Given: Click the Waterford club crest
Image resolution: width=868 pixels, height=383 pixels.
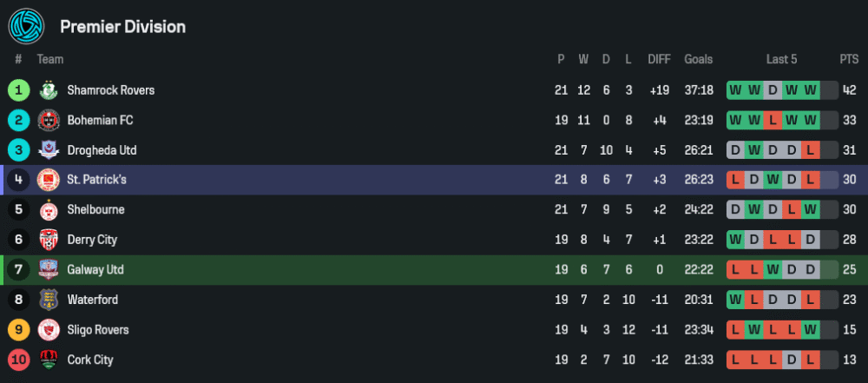Looking at the screenshot, I should 49,300.
